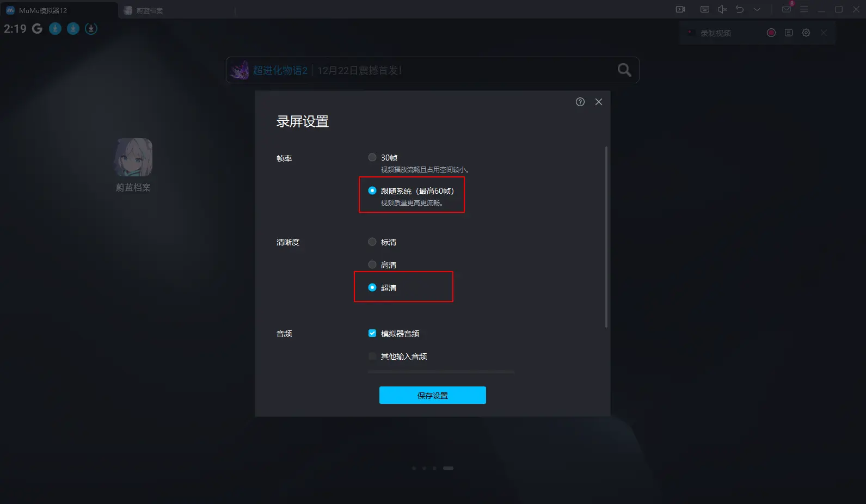This screenshot has height=504, width=866.
Task: Click the help question mark in 录屏设置 dialog
Action: pos(580,102)
